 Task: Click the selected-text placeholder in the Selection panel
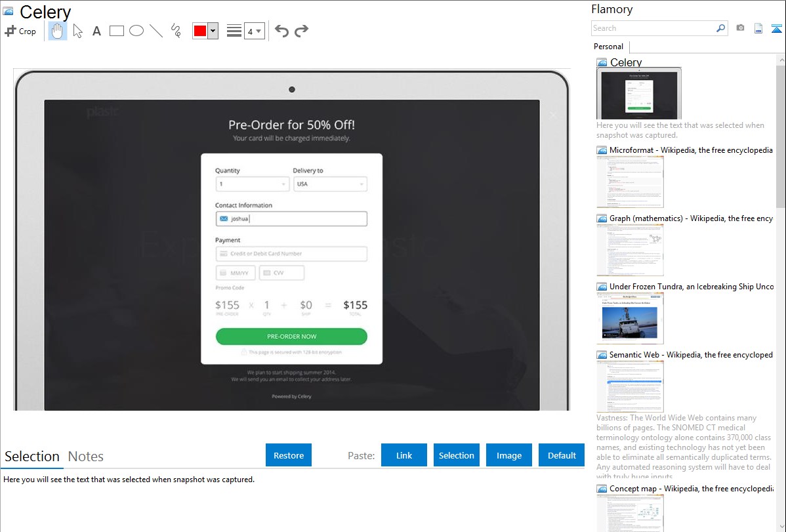(x=129, y=480)
